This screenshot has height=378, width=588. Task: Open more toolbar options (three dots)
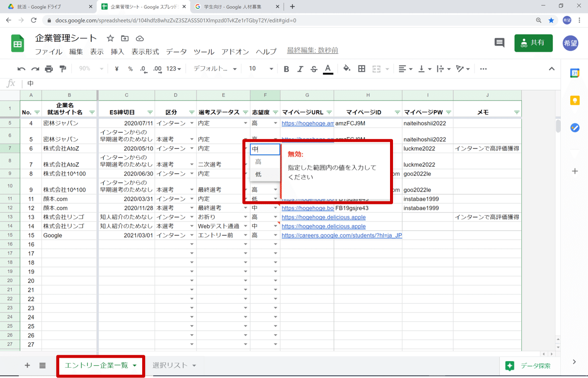[483, 69]
